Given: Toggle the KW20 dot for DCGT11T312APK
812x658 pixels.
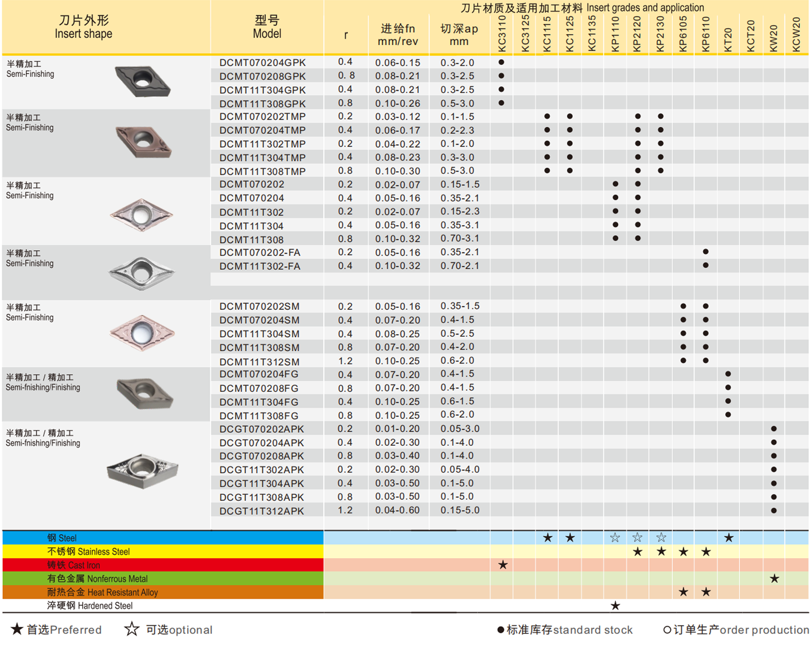Looking at the screenshot, I should coord(774,510).
